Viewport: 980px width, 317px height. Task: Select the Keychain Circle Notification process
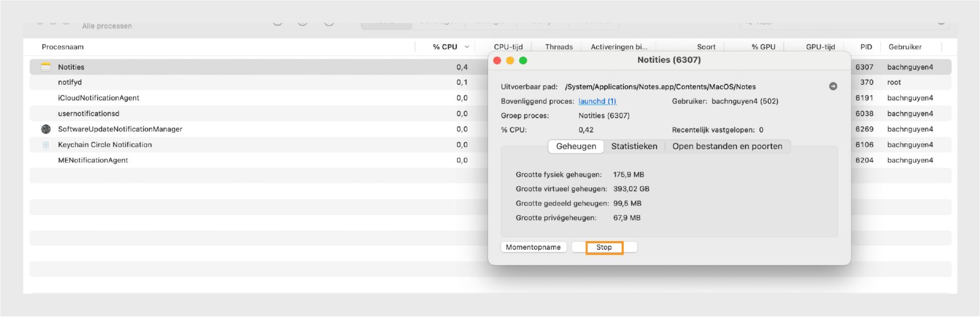tap(490, 145)
